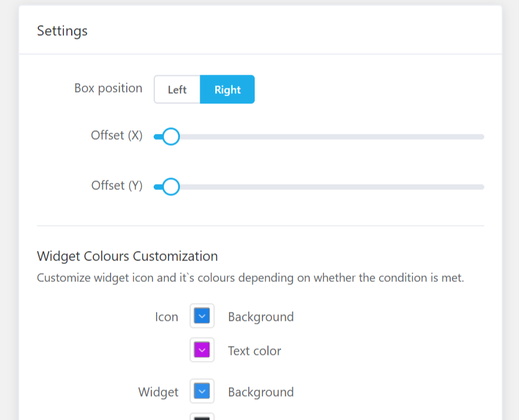519x420 pixels.
Task: Open the magenta Icon Text color picker
Action: point(202,350)
